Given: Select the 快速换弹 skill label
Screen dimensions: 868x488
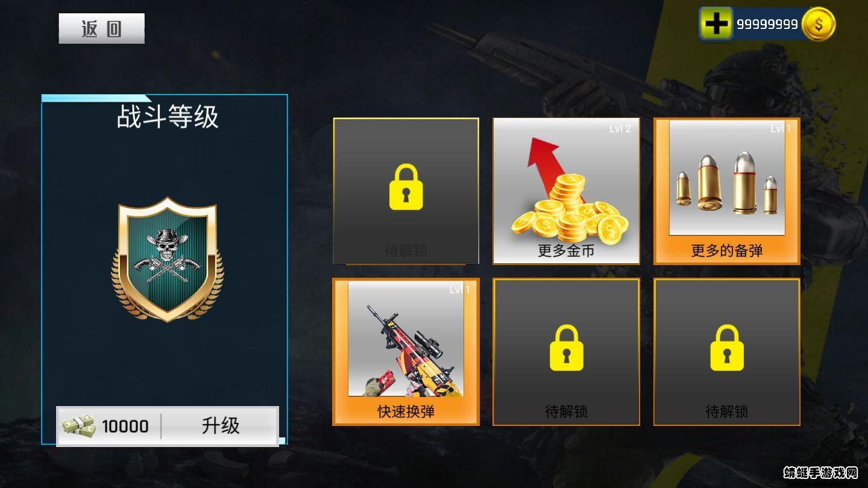Looking at the screenshot, I should 406,411.
